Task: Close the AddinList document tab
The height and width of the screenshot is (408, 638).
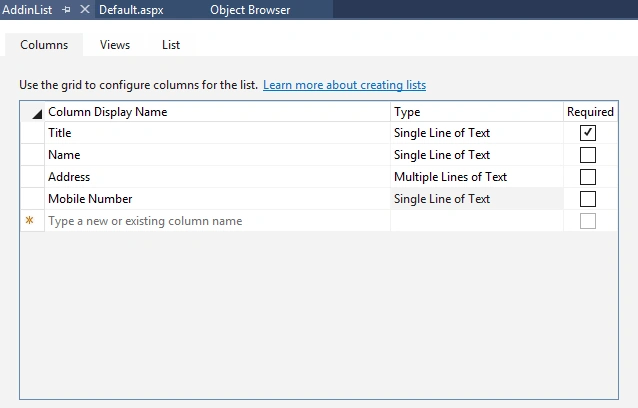Action: pyautogui.click(x=85, y=9)
